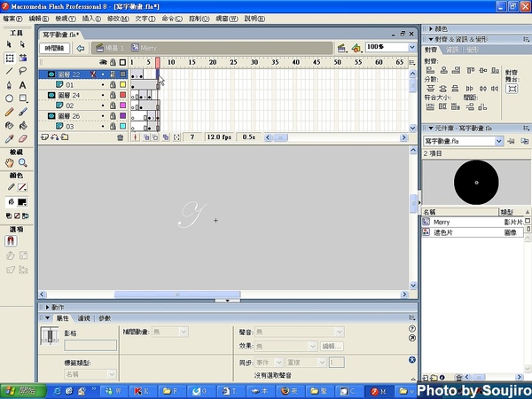Pick the Eraser tool

[x=22, y=138]
